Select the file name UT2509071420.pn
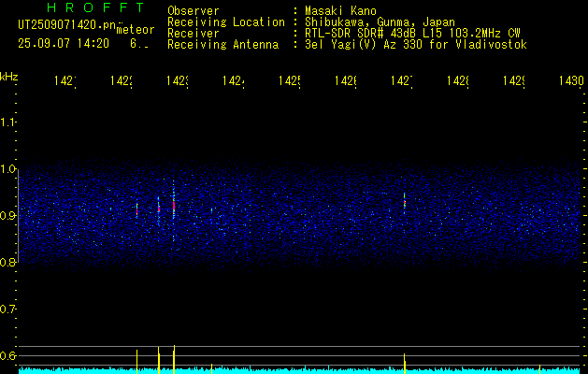 pyautogui.click(x=66, y=25)
